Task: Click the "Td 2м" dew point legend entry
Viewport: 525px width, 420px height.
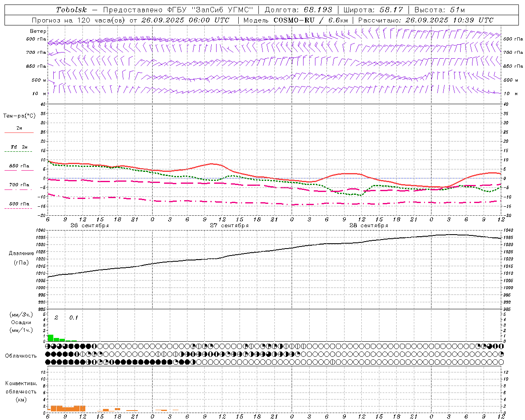Action: [x=19, y=147]
